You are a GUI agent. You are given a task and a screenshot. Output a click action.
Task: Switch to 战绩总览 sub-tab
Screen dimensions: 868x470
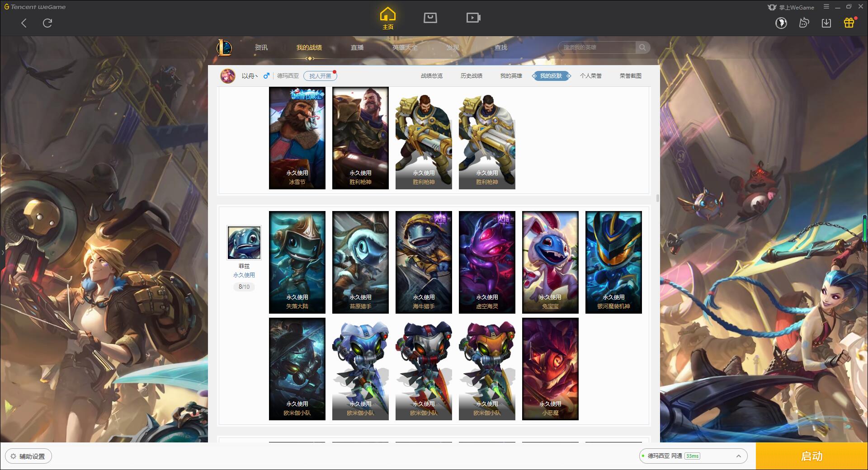432,76
